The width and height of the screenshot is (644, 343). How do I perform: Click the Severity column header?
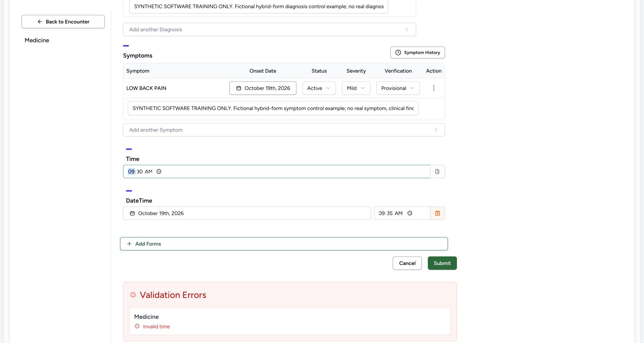[356, 71]
